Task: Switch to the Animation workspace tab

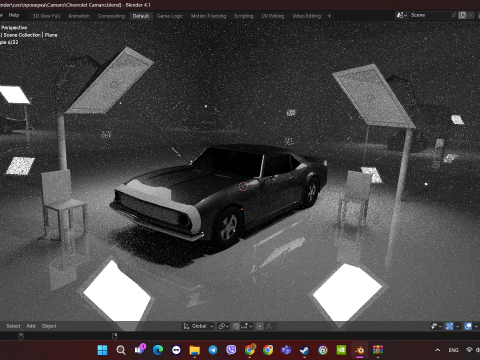Action: [x=79, y=16]
